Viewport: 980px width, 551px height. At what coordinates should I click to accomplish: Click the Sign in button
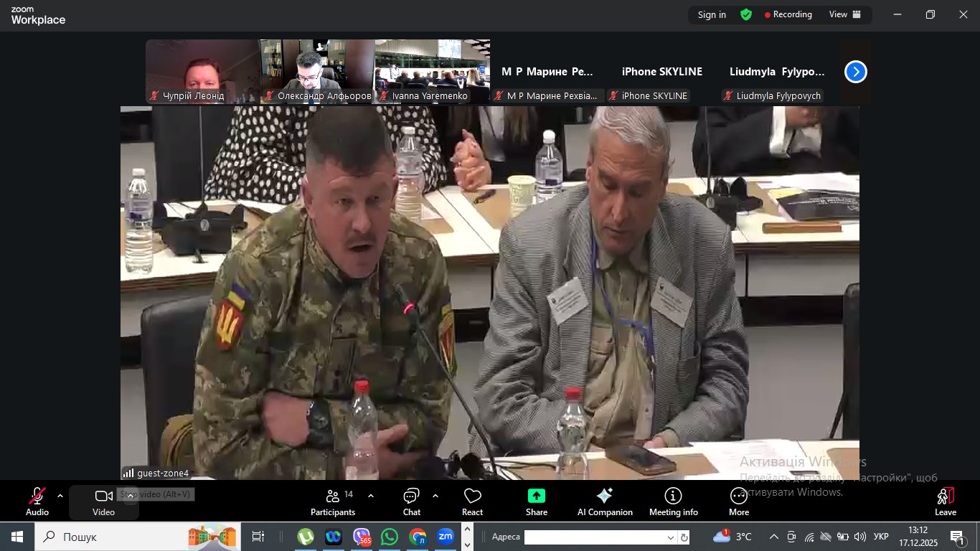(712, 15)
